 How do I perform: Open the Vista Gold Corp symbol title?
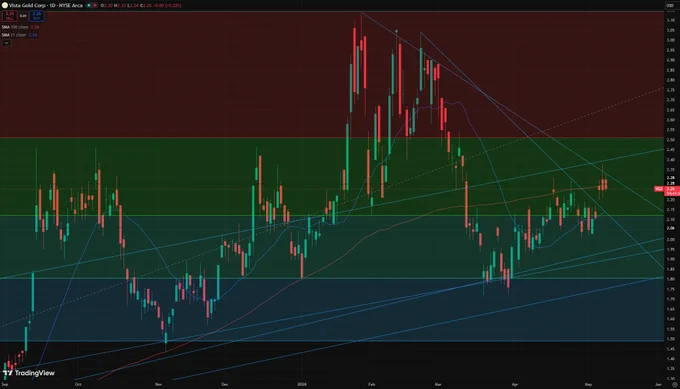46,6
